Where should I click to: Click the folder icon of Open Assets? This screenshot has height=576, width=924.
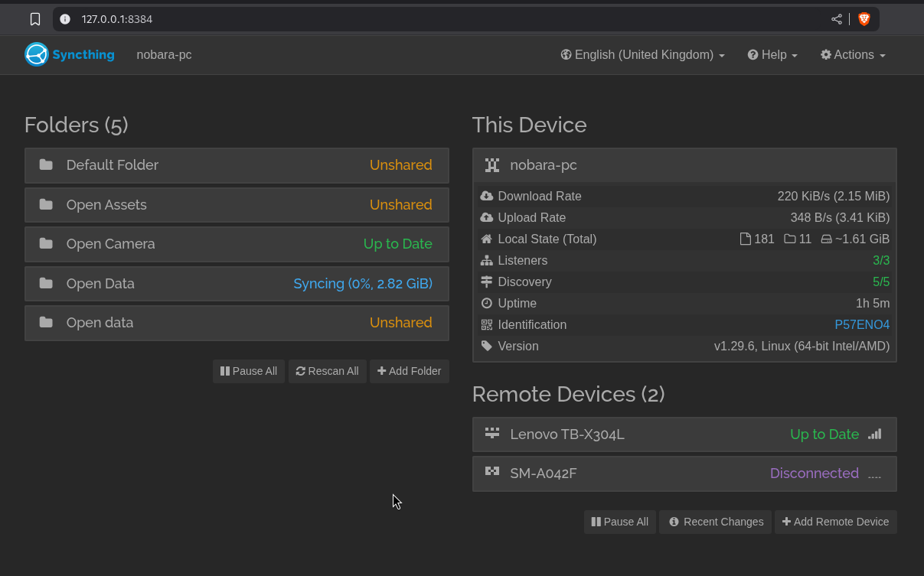46,204
